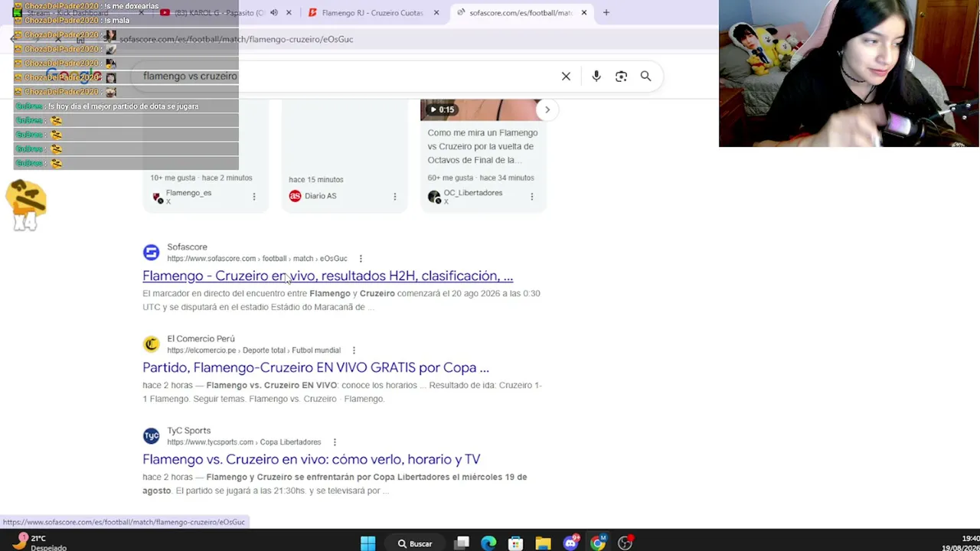Submit search with the magnifying glass
Image resolution: width=980 pixels, height=551 pixels.
[645, 77]
